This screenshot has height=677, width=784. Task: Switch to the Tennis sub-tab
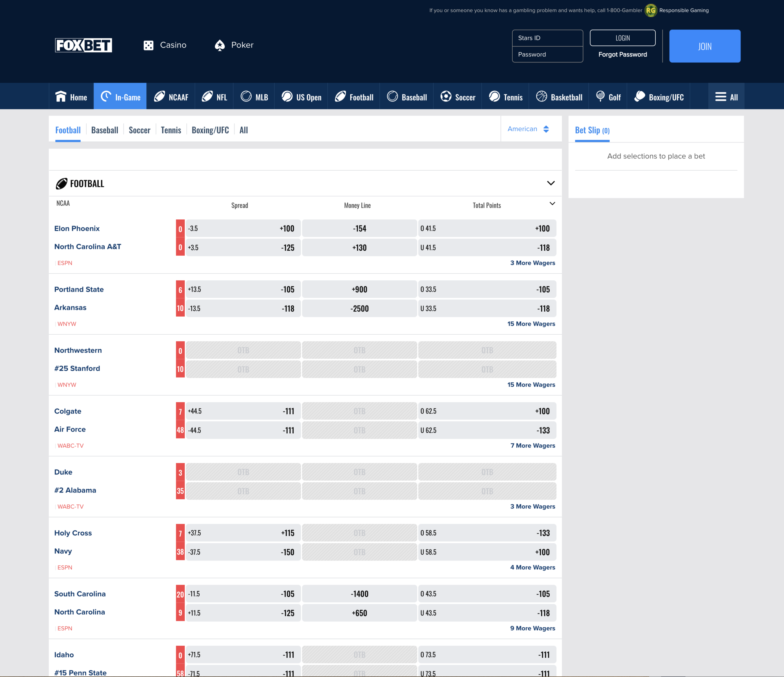pos(171,130)
